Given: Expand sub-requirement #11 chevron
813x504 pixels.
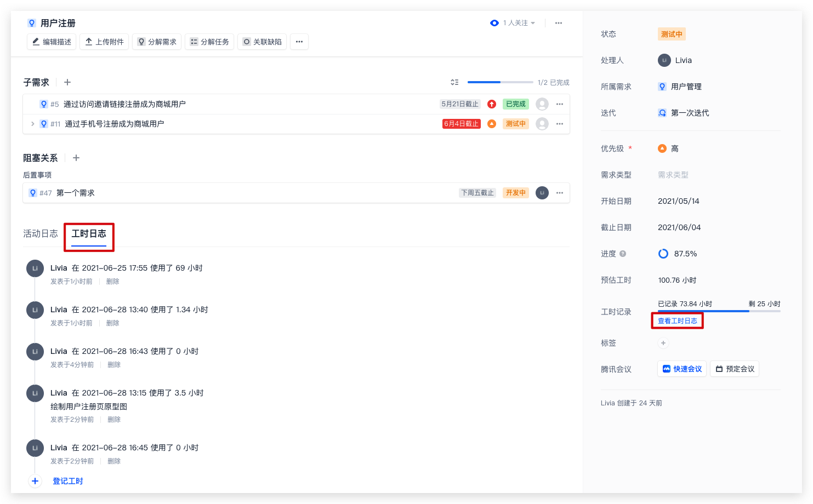Looking at the screenshot, I should [33, 124].
